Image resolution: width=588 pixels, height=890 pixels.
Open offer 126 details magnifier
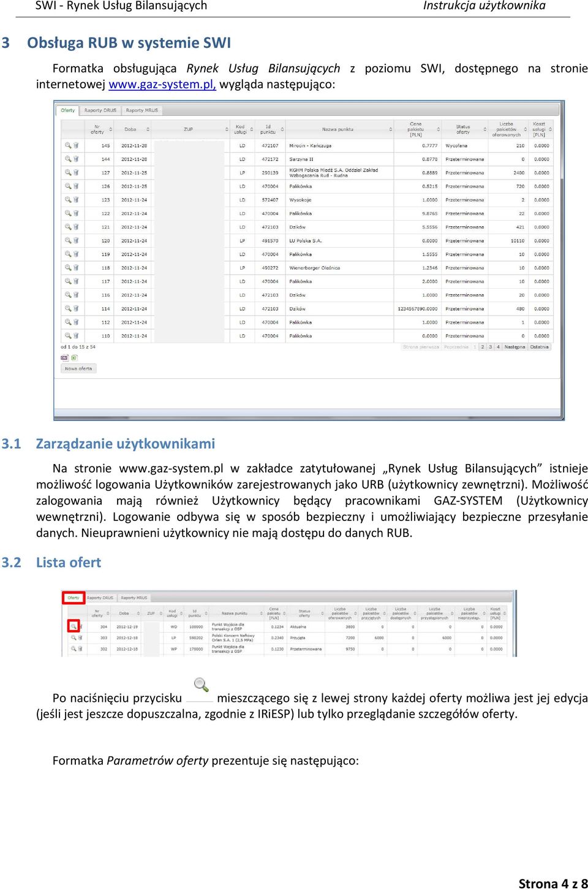point(68,186)
